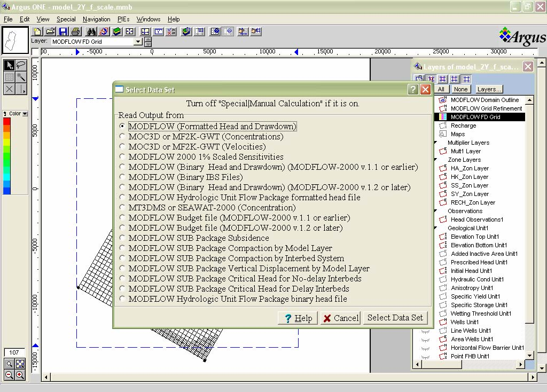Screen dimensions: 547x392
Task: Open the Edit menu
Action: (25, 19)
